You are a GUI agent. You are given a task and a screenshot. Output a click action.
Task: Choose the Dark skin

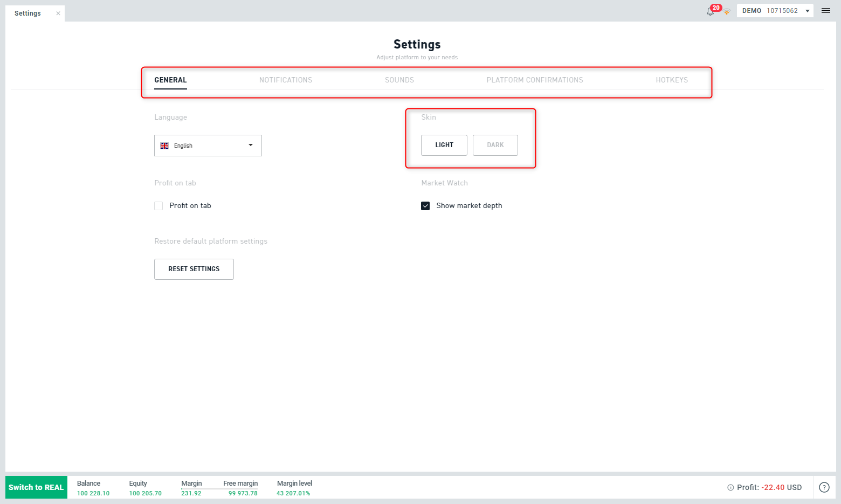coord(495,145)
